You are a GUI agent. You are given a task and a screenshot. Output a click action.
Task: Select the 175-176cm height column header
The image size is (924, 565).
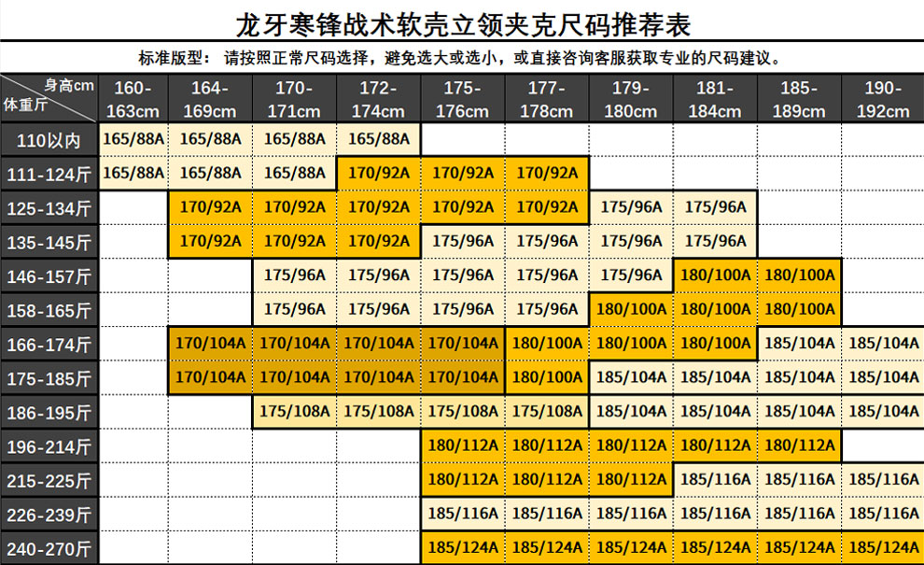[x=463, y=98]
